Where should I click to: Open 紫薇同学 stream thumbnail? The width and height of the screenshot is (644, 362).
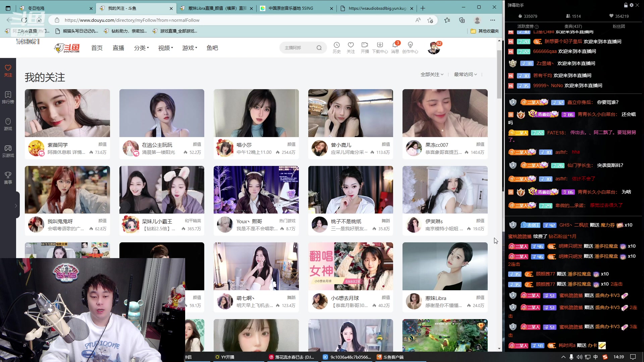point(67,113)
